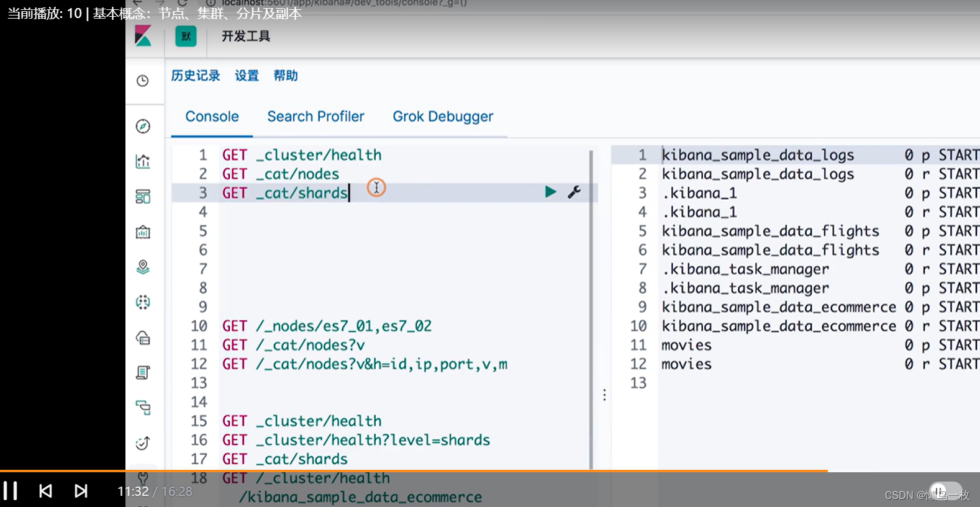Click line 15 GET _cluster/health

coord(302,421)
